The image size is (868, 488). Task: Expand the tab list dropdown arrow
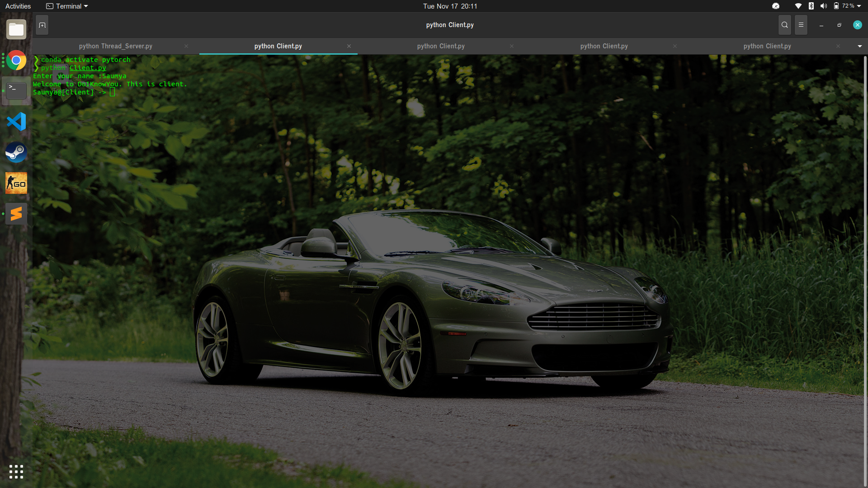tap(860, 46)
